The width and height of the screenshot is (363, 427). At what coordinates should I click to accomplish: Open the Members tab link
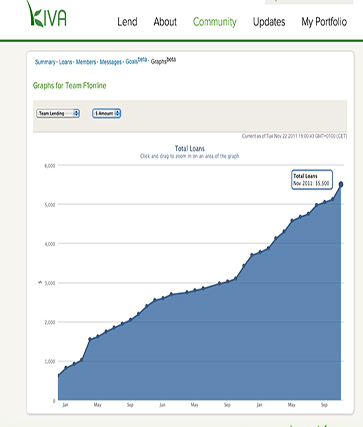(x=86, y=62)
